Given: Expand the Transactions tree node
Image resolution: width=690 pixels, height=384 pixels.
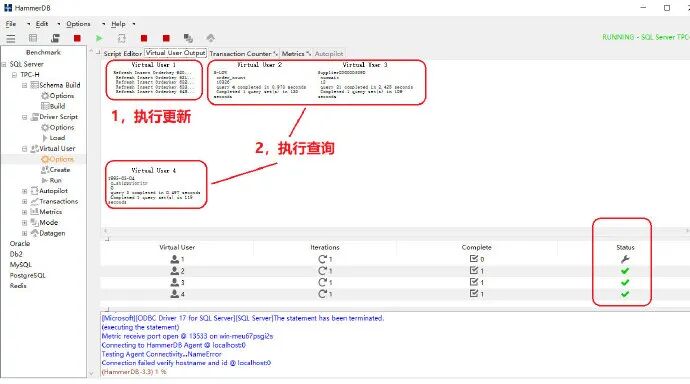Looking at the screenshot, I should (x=25, y=201).
